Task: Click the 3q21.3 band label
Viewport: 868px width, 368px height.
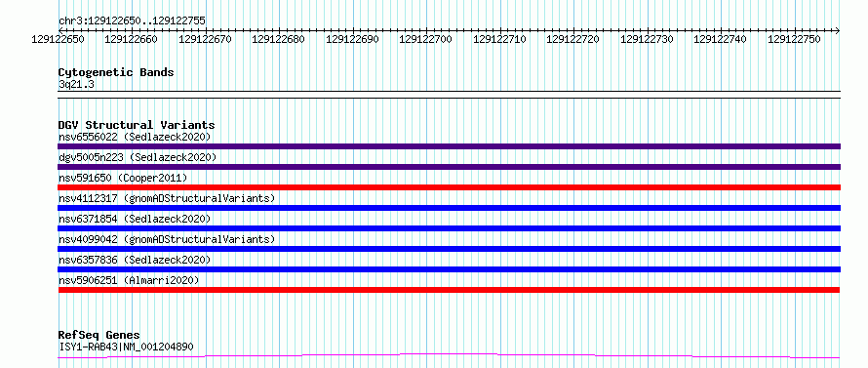Action: click(76, 84)
